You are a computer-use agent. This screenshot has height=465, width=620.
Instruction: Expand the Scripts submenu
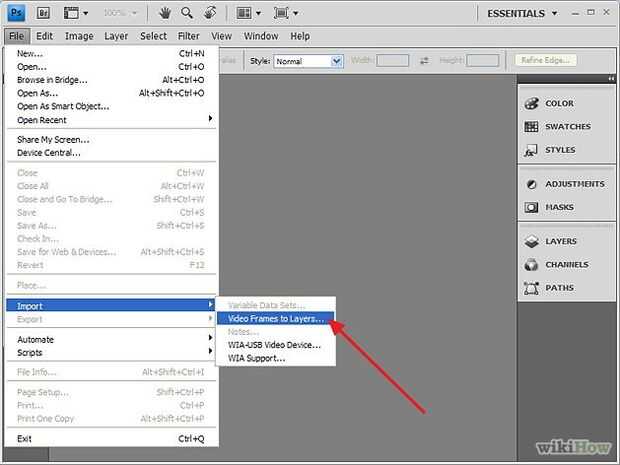(111, 352)
